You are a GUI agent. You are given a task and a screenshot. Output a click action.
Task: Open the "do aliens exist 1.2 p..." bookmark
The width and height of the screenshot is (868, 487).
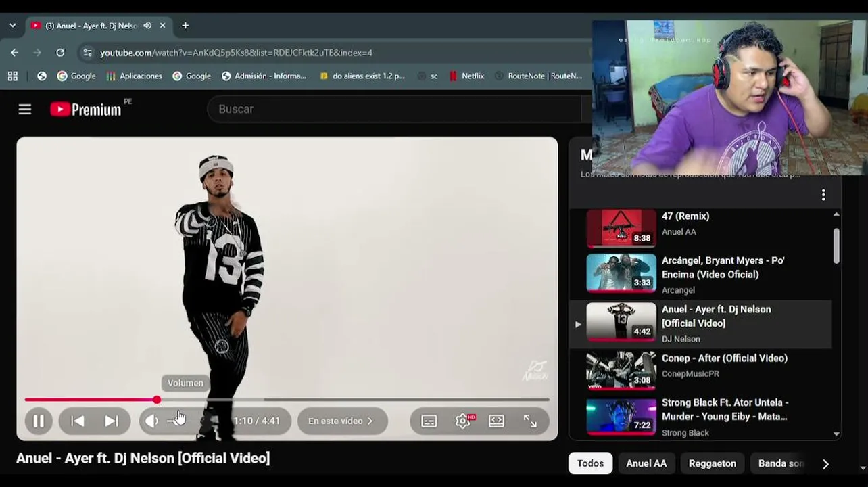(x=362, y=76)
